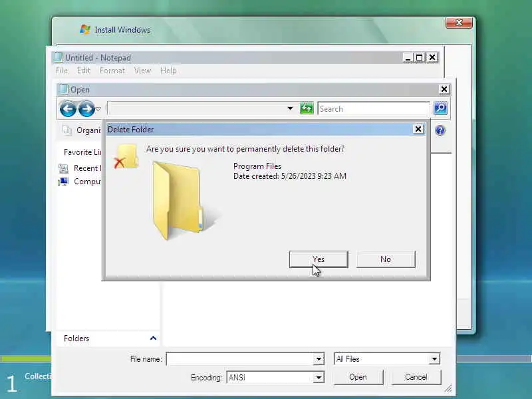This screenshot has width=532, height=399.
Task: Open Notepad's File menu
Action: click(x=62, y=70)
